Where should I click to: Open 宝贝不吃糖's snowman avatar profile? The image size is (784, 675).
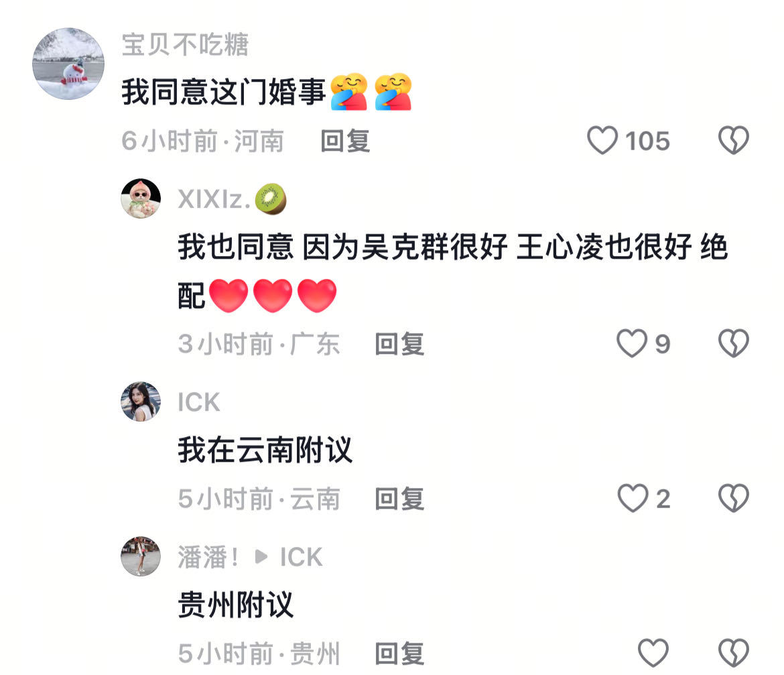coord(68,64)
